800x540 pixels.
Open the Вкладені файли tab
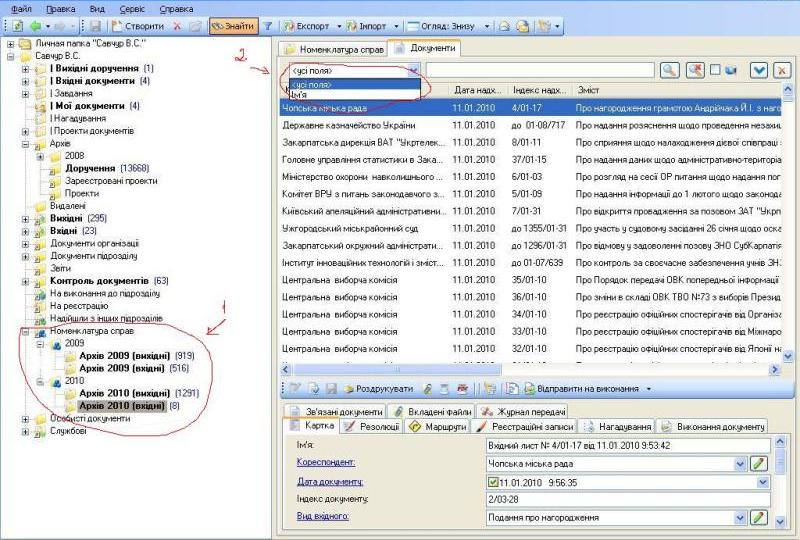click(x=432, y=411)
